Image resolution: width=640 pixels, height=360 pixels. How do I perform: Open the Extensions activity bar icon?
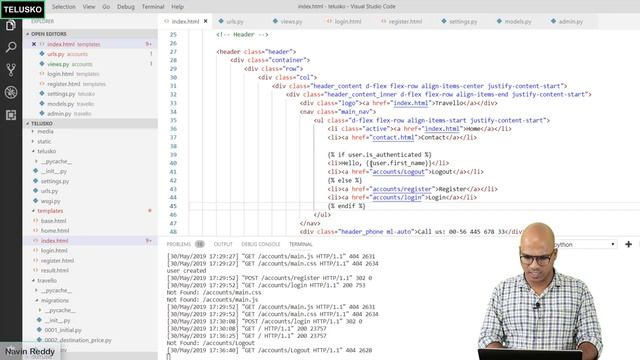tap(11, 115)
